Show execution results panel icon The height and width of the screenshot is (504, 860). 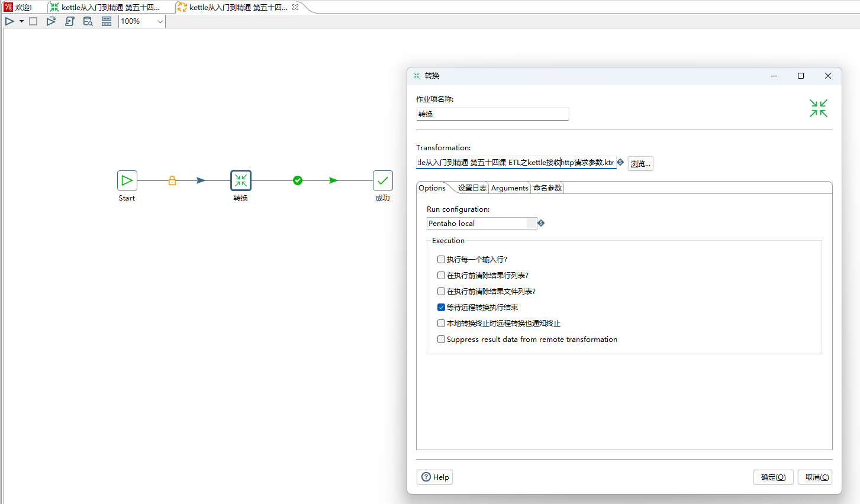[107, 21]
